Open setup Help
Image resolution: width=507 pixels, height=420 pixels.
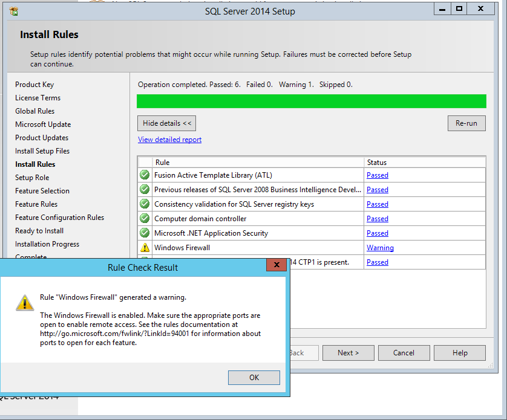point(460,353)
